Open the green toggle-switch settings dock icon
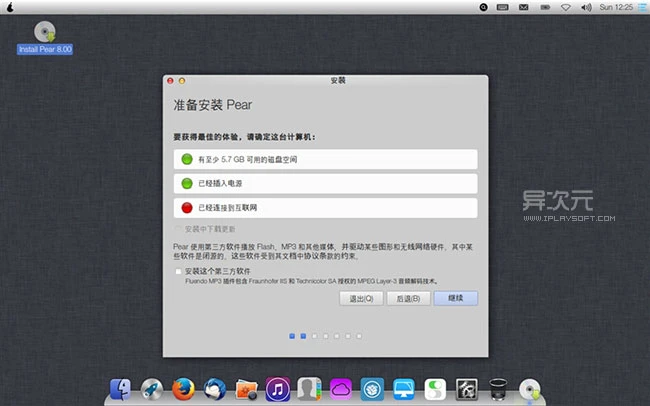Screen dimensions: 650x406 (435, 389)
